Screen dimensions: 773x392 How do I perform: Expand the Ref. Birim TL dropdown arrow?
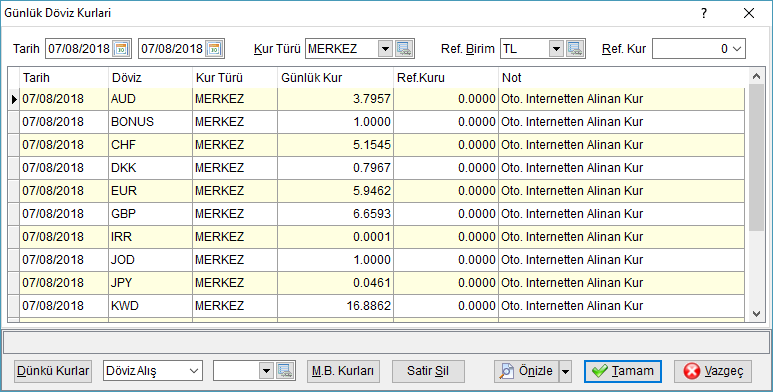point(557,49)
